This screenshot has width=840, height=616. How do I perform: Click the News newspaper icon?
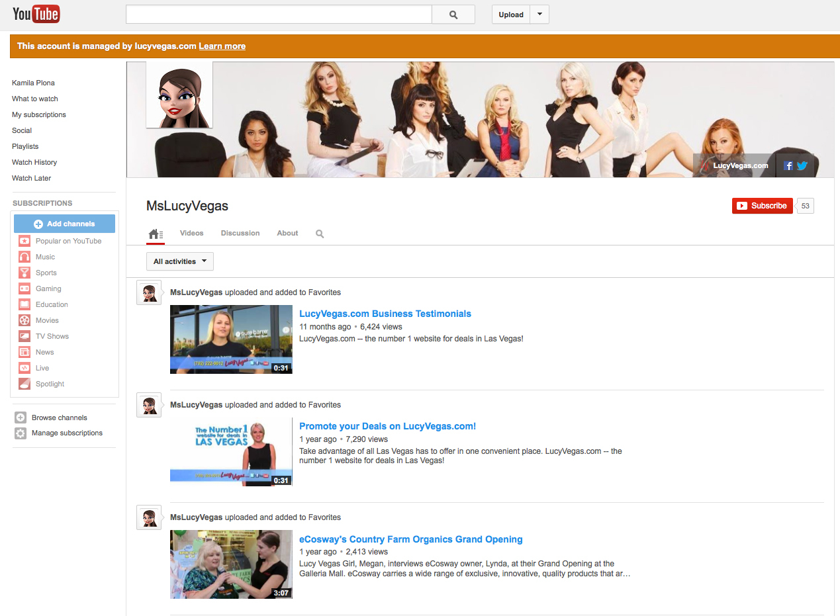pyautogui.click(x=24, y=352)
